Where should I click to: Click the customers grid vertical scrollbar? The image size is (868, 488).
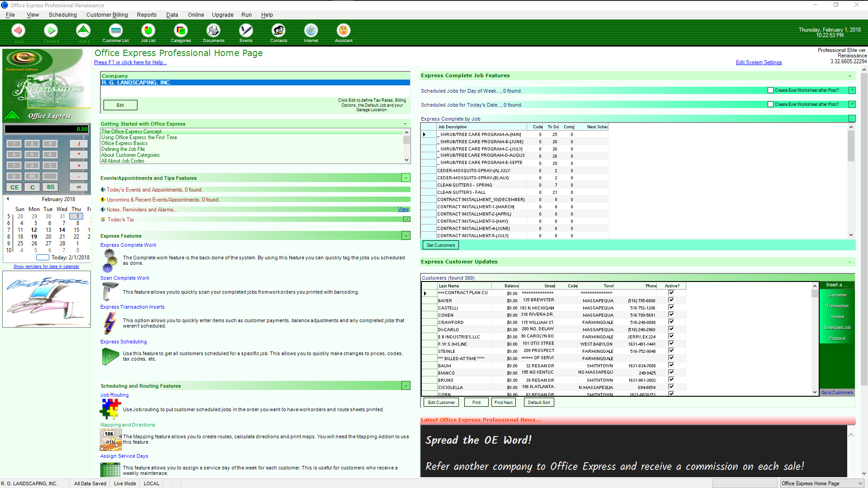(x=815, y=339)
